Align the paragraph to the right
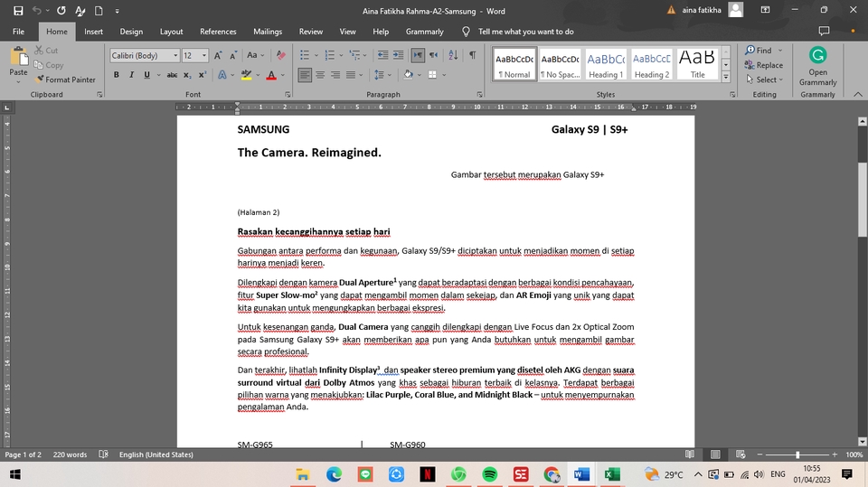868x487 pixels. [x=335, y=75]
